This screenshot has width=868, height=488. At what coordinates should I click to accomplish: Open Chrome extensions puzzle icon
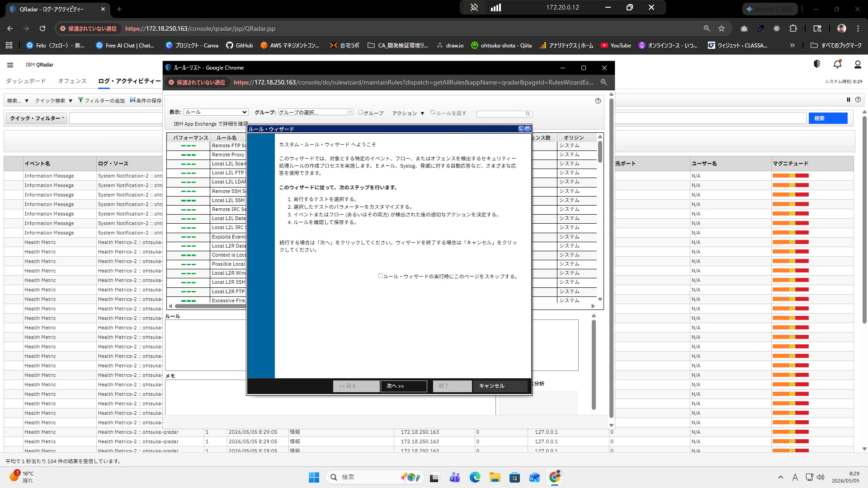(793, 28)
